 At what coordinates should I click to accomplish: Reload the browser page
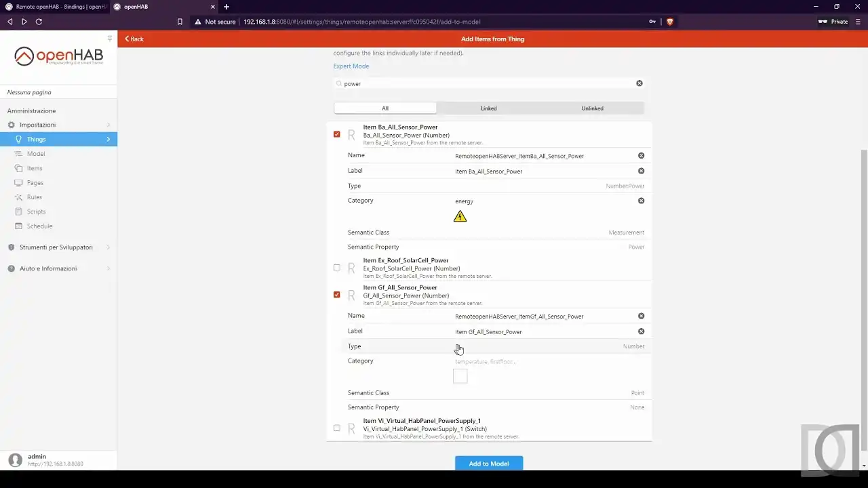[39, 22]
